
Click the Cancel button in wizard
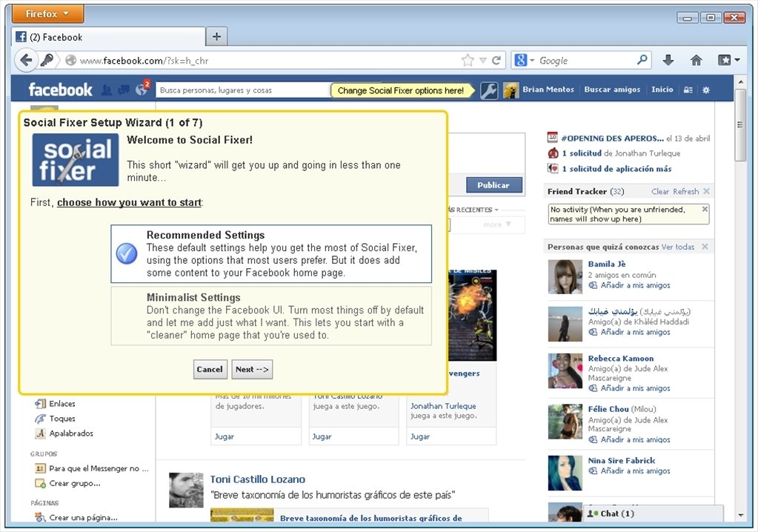point(210,369)
